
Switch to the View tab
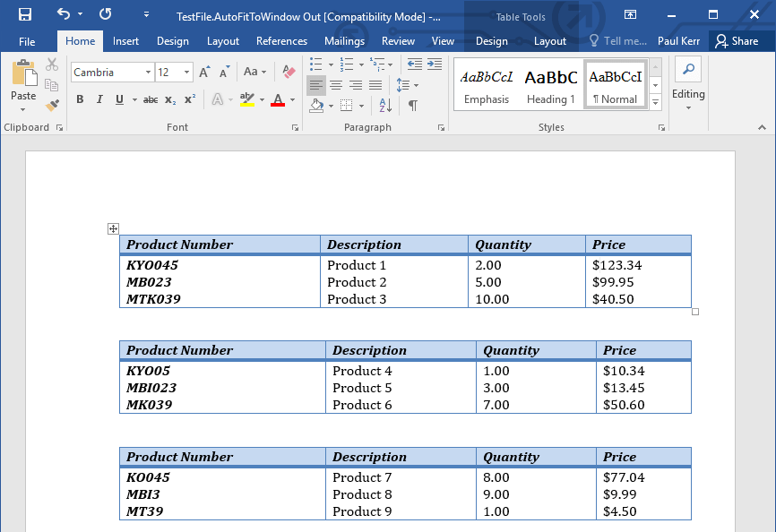pos(443,41)
